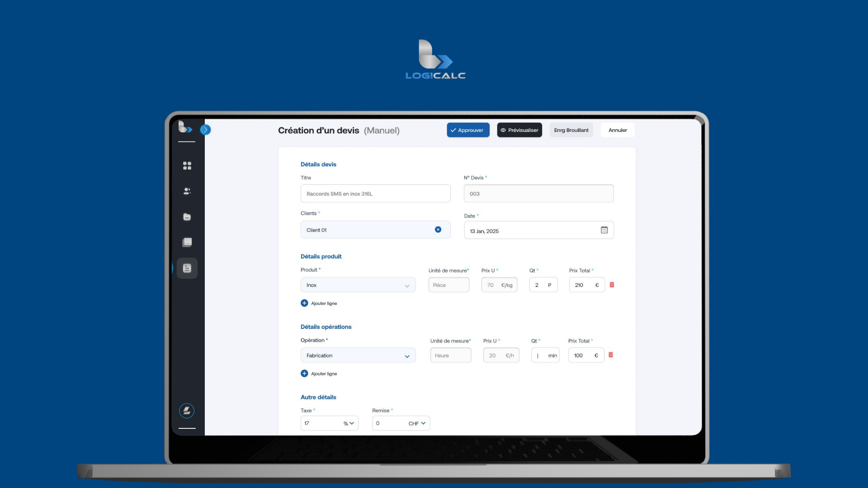Delete the Fabrication operation line
The width and height of the screenshot is (868, 488).
(611, 355)
